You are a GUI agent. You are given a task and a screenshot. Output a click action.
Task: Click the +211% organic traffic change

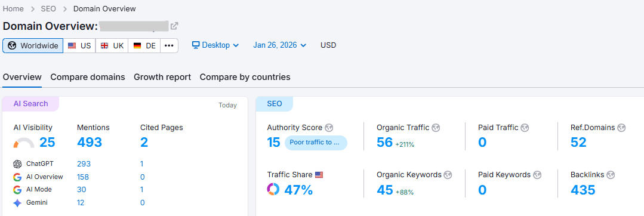(405, 144)
